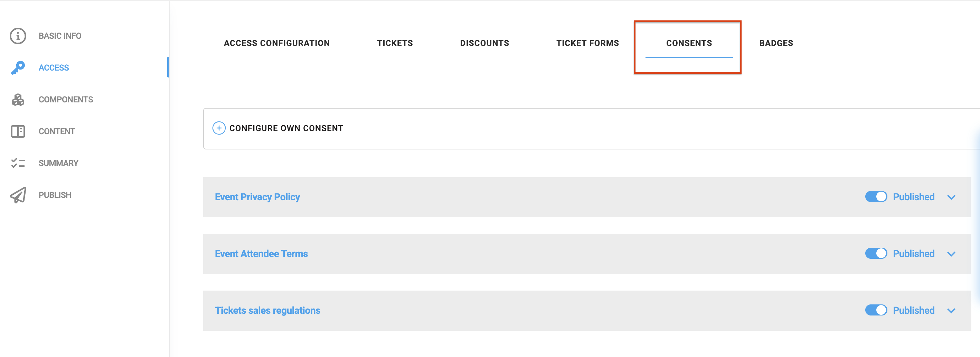
Task: Click the Components cubes icon
Action: point(18,99)
